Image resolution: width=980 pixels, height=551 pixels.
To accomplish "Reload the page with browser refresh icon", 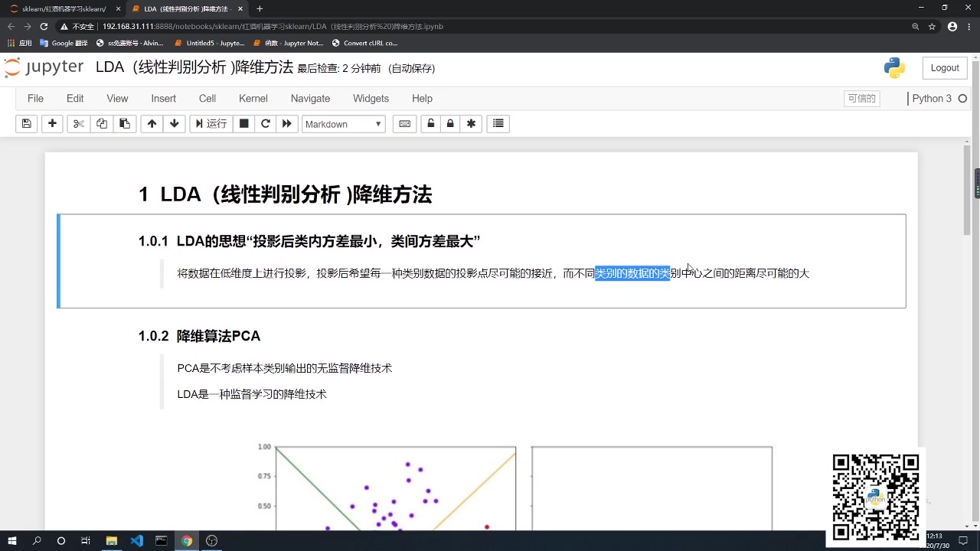I will click(x=44, y=26).
